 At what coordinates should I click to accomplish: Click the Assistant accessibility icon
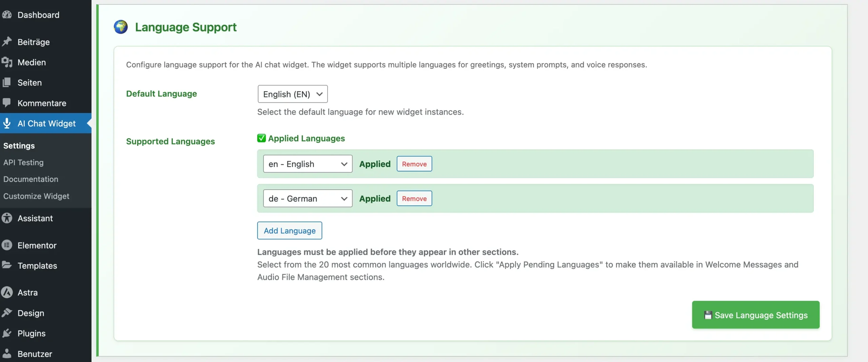point(7,218)
